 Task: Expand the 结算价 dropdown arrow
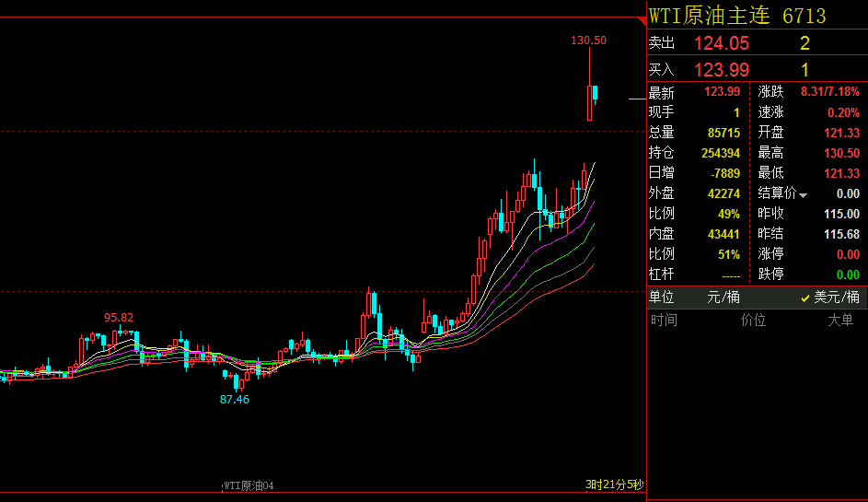(x=804, y=195)
